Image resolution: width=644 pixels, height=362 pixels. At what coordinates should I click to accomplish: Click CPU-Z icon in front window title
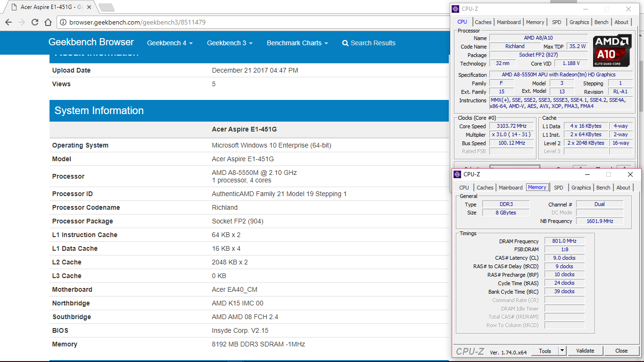point(457,174)
